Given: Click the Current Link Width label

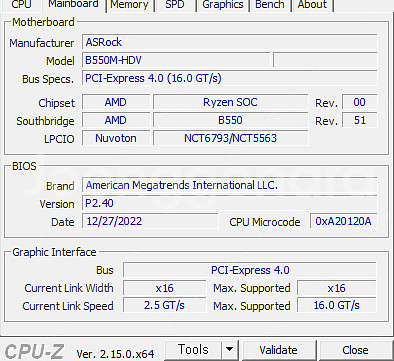Looking at the screenshot, I should [x=69, y=288].
